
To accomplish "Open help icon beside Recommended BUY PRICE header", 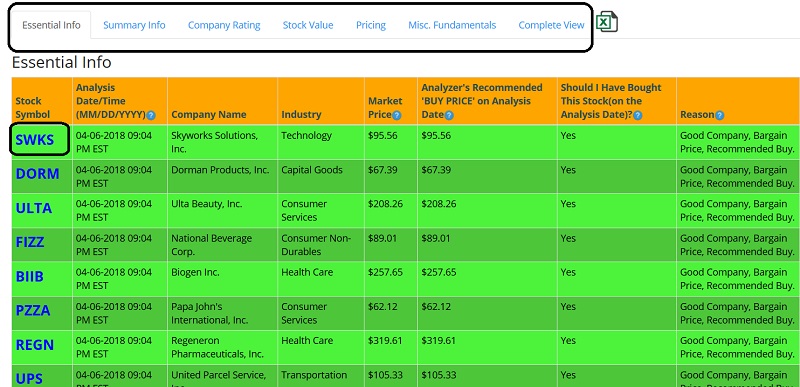I will 449,115.
